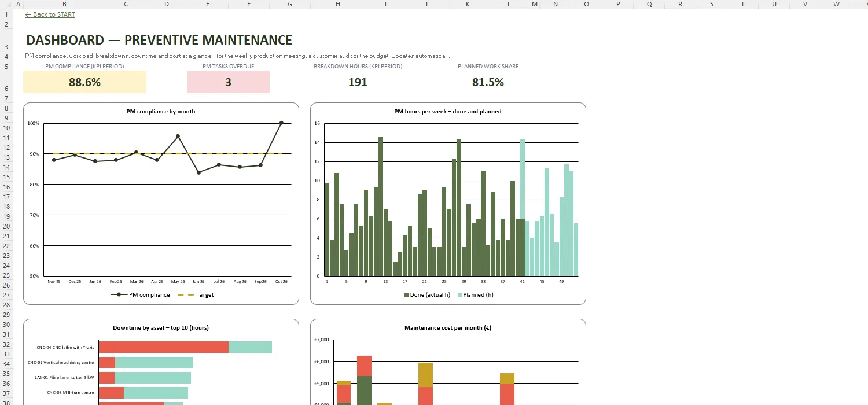The width and height of the screenshot is (868, 405).
Task: Select column A header
Action: click(x=19, y=4)
